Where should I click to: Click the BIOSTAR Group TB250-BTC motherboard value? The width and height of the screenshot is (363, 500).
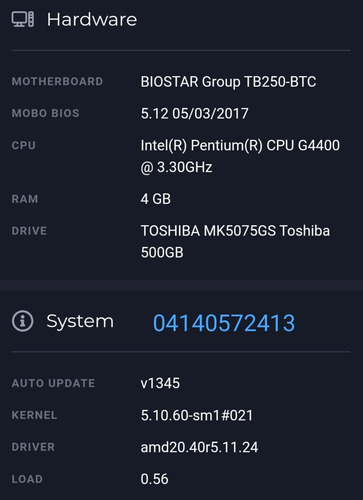pos(228,82)
